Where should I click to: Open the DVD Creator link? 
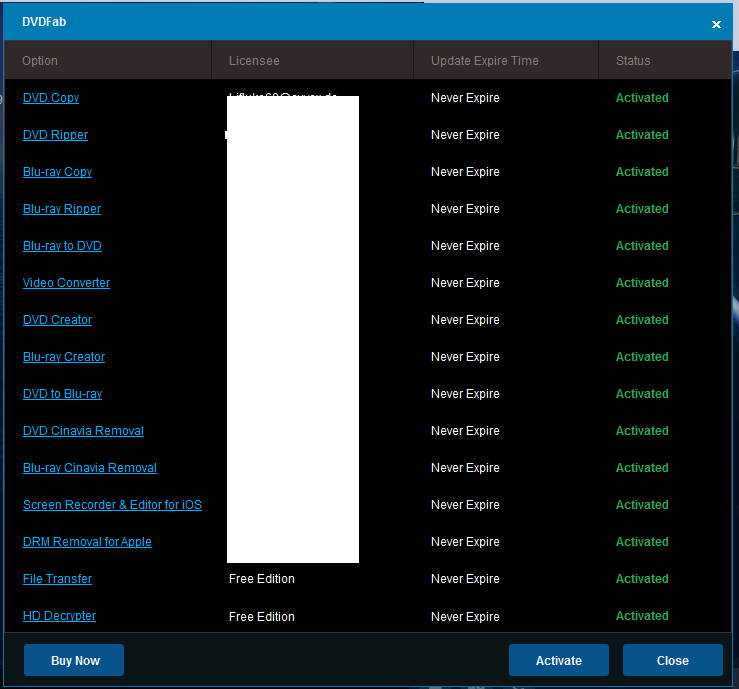point(57,320)
